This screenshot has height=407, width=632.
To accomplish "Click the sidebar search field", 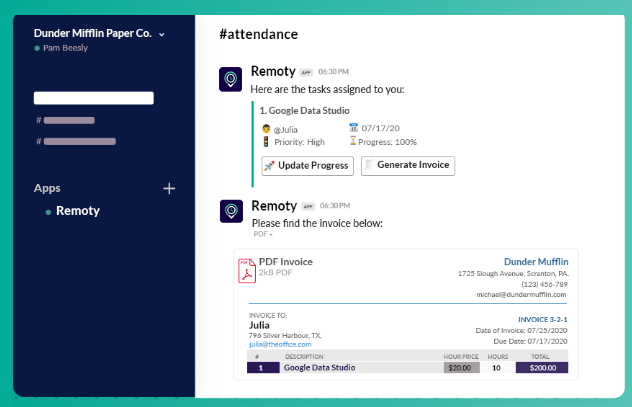I will pyautogui.click(x=94, y=98).
